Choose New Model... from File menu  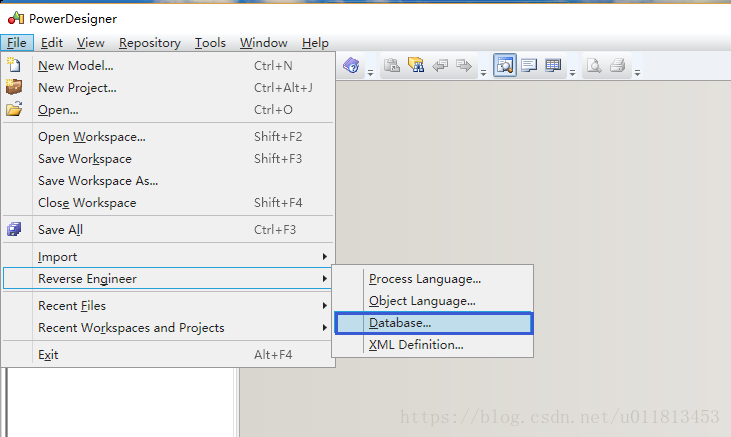[x=168, y=66]
